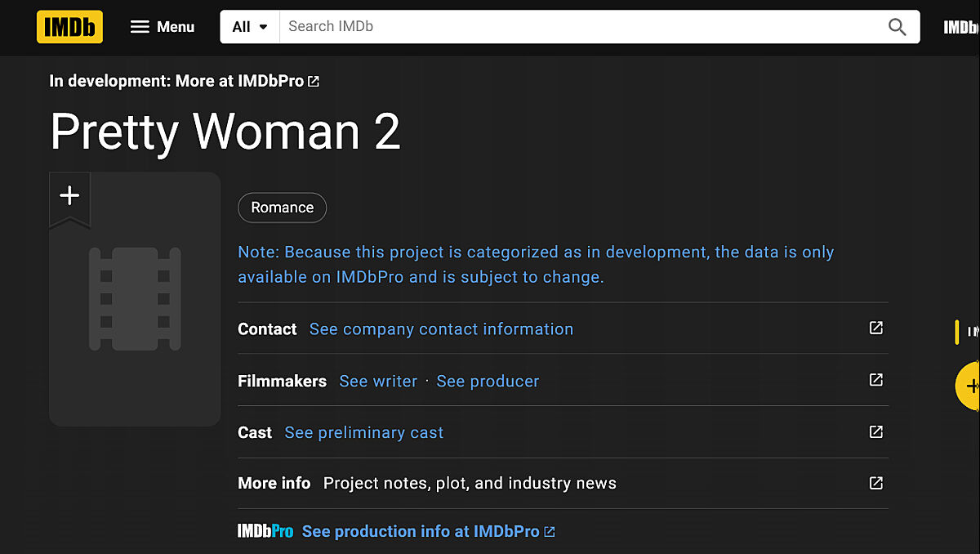Screen dimensions: 980x554
Task: Click external link icon in More info row
Action: coord(875,483)
